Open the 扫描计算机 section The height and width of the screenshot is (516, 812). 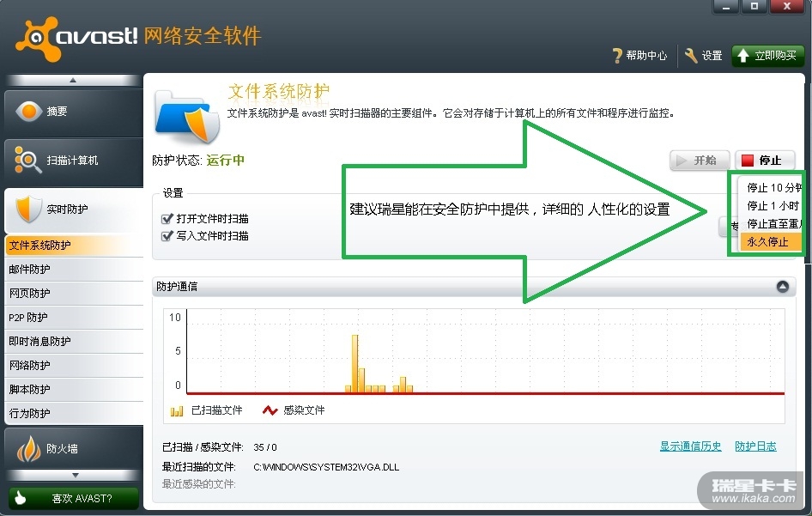click(74, 161)
